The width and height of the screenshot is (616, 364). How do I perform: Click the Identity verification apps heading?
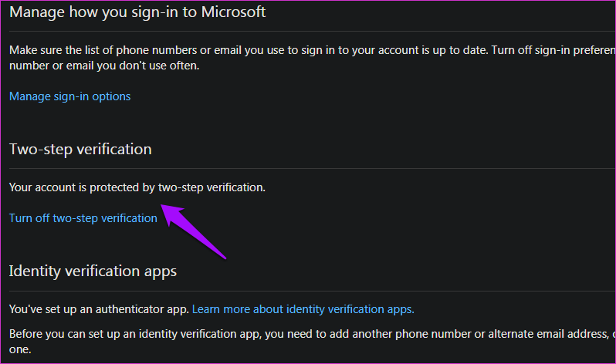tap(93, 271)
